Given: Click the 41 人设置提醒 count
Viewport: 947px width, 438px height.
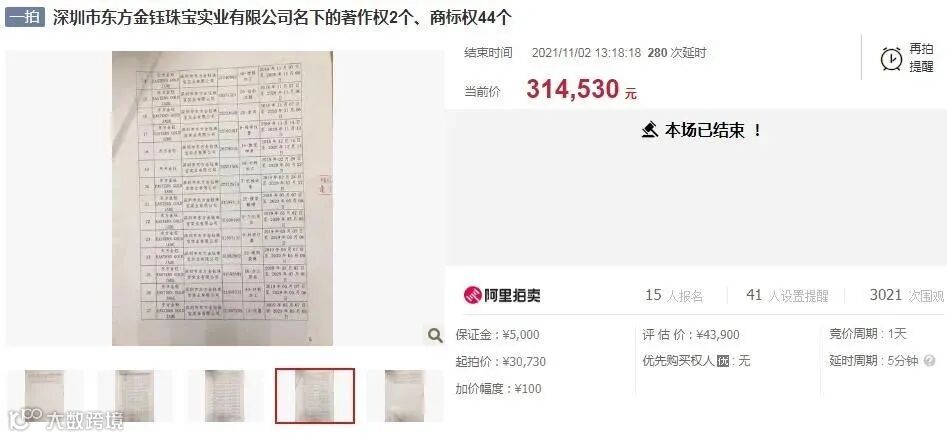Looking at the screenshot, I should click(787, 295).
